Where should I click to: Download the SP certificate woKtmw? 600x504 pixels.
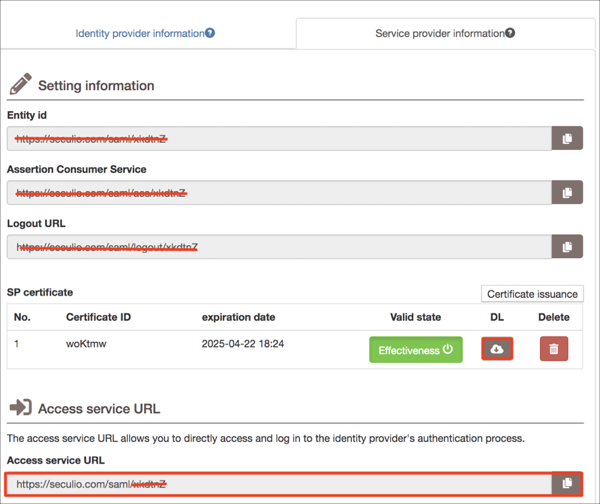497,349
